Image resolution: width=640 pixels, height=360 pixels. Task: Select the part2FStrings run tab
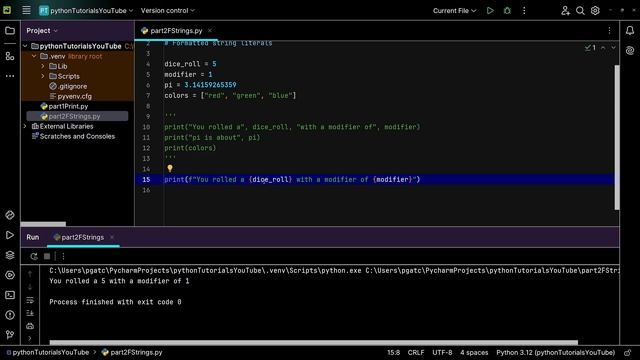click(x=83, y=237)
